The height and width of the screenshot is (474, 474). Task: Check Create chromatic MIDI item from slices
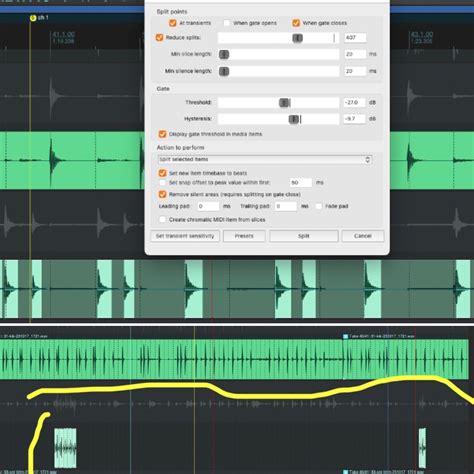pyautogui.click(x=162, y=219)
